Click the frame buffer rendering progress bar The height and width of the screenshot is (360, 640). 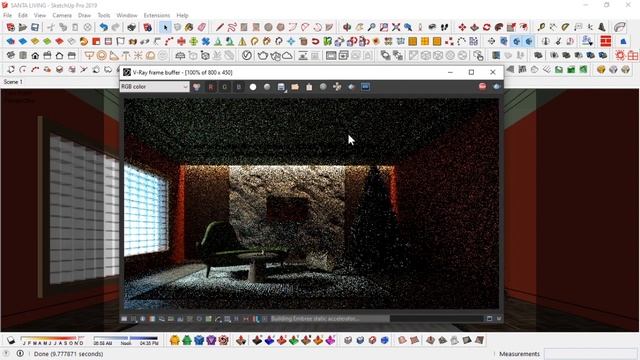(376, 318)
